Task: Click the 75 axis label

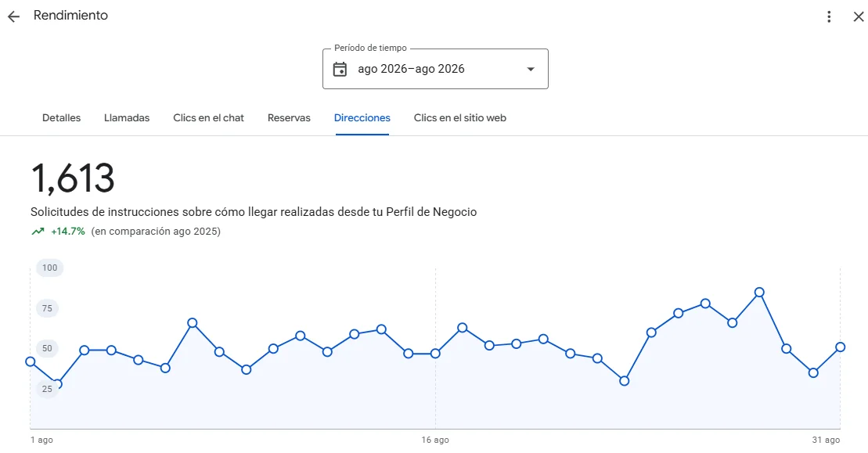Action: pyautogui.click(x=47, y=308)
